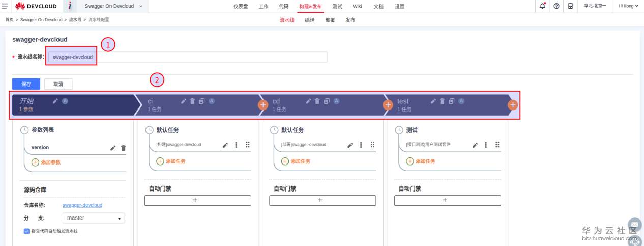Edit the [接口测试]用户测试套件 task
Viewport: 644px width, 246px height.
(475, 145)
